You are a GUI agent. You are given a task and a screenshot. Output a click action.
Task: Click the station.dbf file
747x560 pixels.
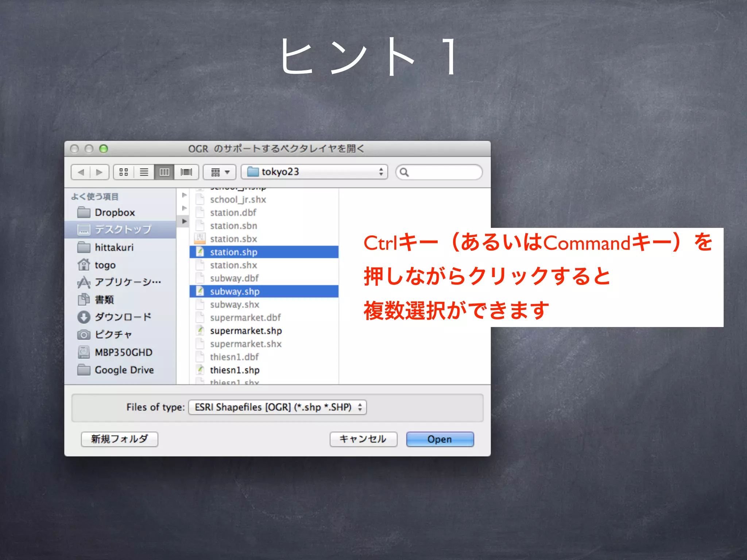(x=264, y=213)
